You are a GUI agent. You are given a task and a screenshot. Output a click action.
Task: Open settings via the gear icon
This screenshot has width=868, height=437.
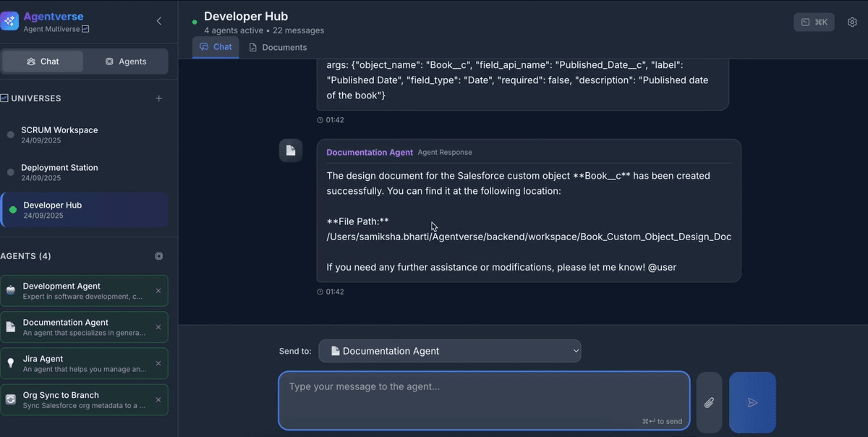point(852,22)
